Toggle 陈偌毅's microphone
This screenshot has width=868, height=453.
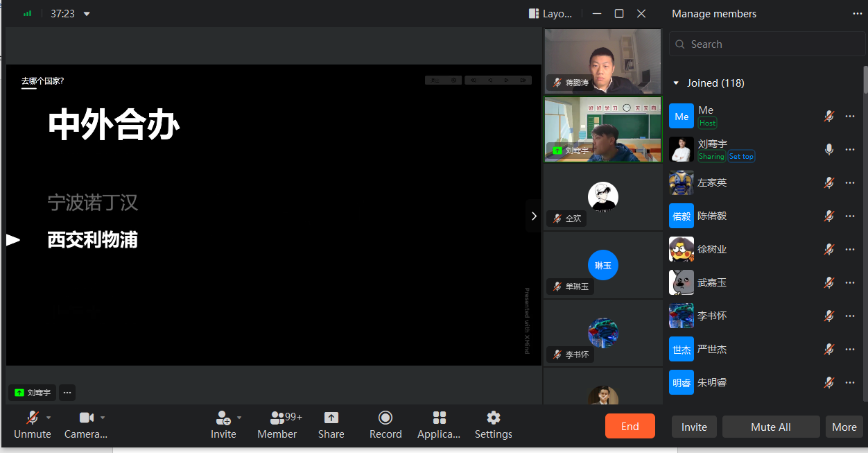coord(828,216)
